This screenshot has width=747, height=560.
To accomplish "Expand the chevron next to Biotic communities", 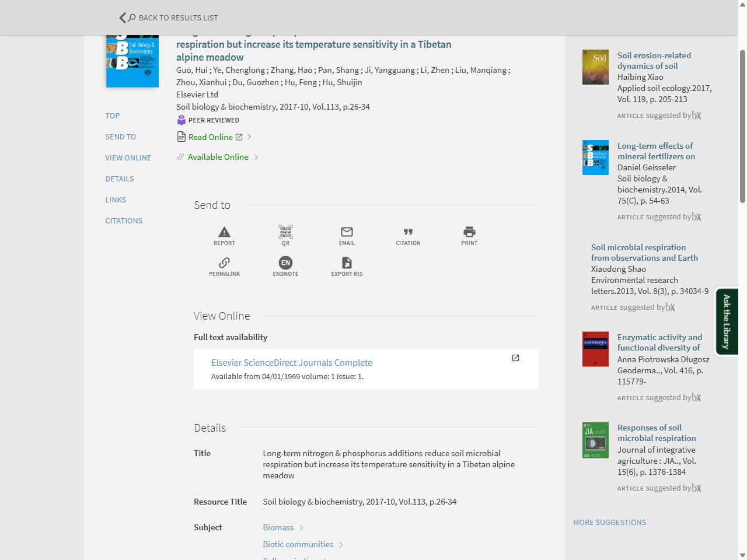I will pos(341,545).
